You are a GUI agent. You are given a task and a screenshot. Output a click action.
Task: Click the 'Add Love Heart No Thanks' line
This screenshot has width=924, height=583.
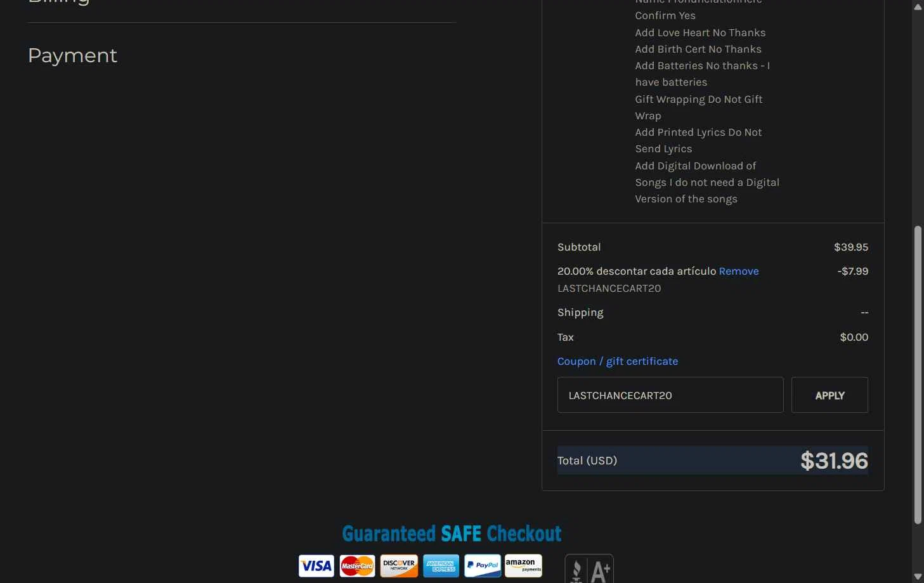[700, 32]
